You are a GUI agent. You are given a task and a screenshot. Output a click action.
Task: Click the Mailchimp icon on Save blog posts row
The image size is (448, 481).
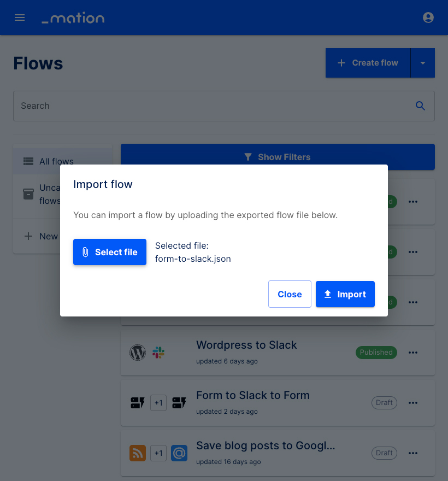(x=179, y=453)
